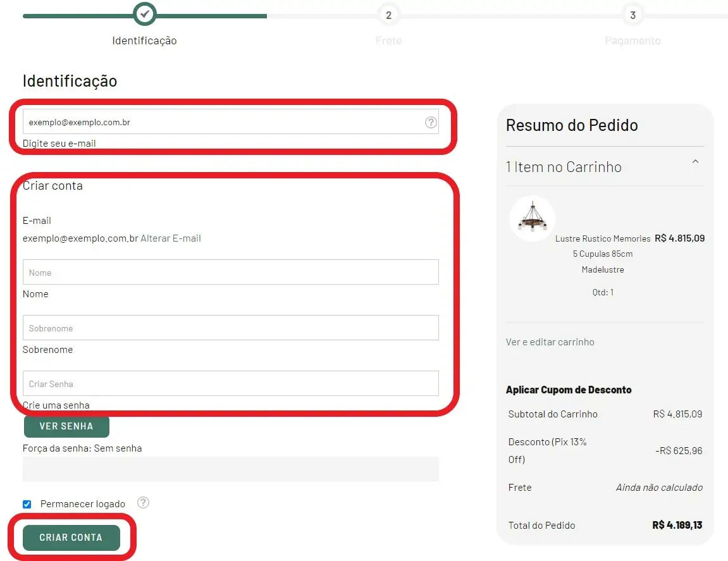Collapse the 1 Item no Carrinho section

tap(695, 163)
